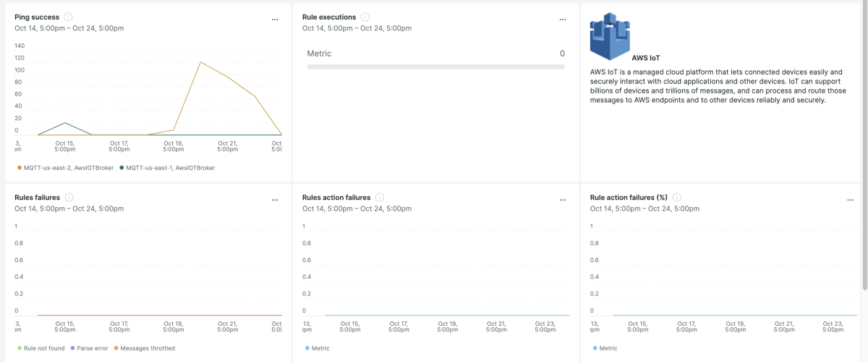Click info icon next to Rules failures
Viewport: 868px width, 362px height.
(x=69, y=197)
